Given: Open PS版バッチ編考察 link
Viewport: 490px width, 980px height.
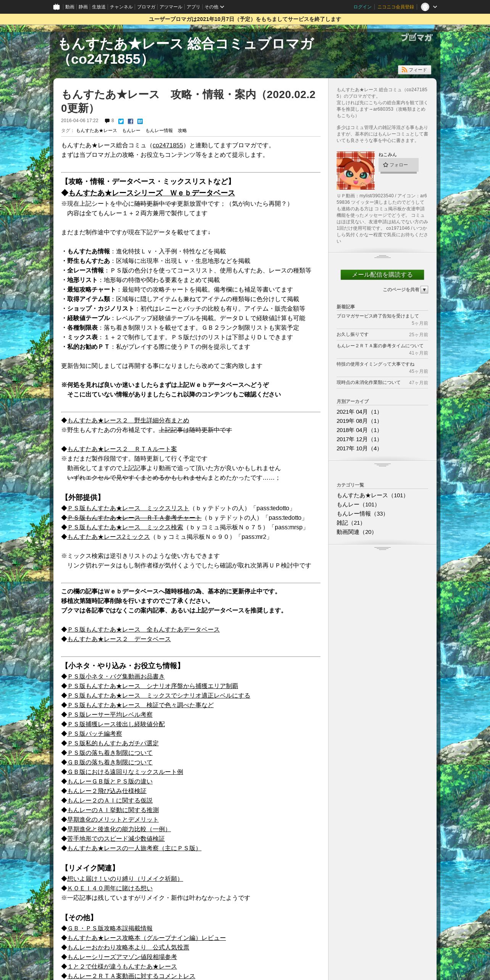Looking at the screenshot, I should 95,734.
